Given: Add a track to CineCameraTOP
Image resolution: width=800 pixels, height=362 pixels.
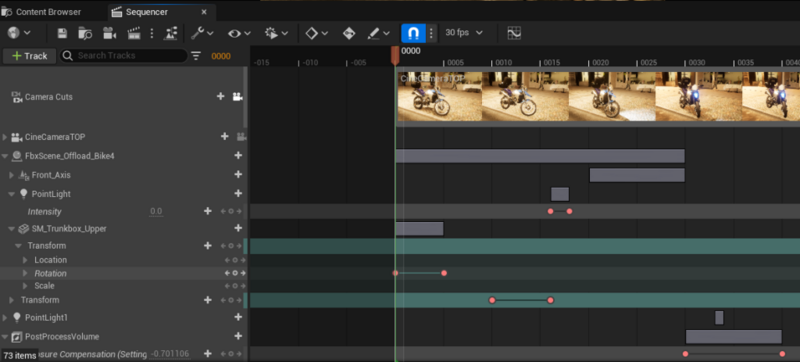Looking at the screenshot, I should (224, 137).
